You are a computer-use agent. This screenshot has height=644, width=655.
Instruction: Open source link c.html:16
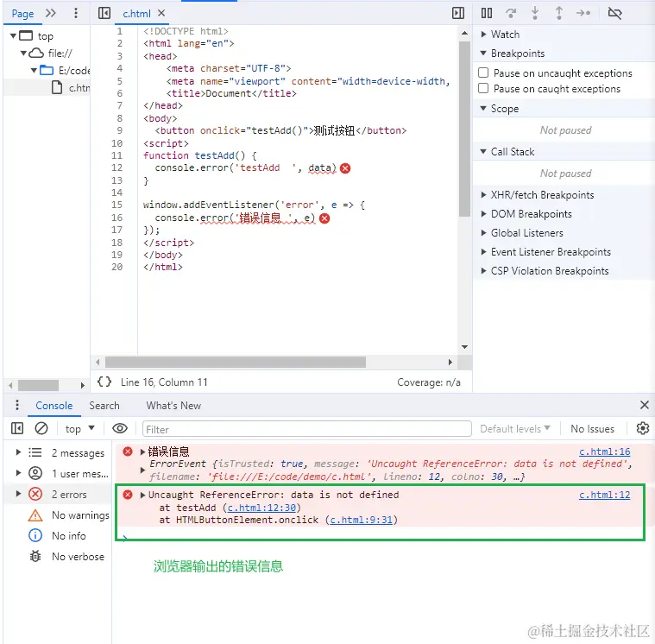point(604,451)
